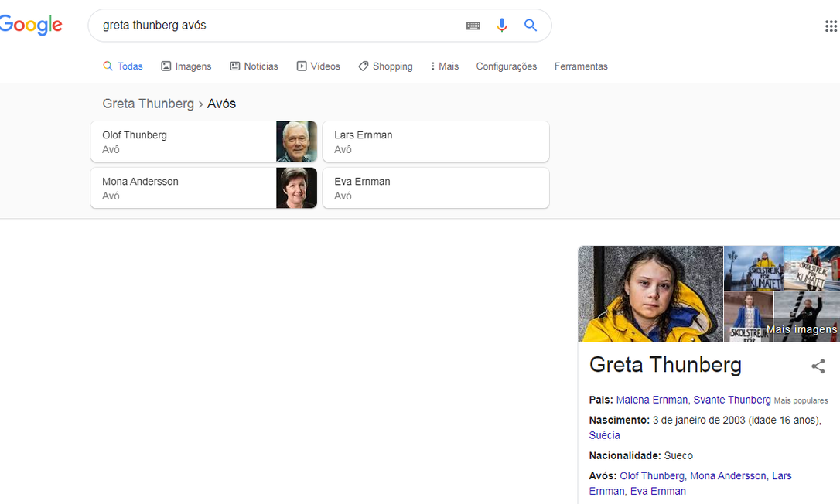
Task: Open the Configurações dropdown
Action: tap(506, 66)
